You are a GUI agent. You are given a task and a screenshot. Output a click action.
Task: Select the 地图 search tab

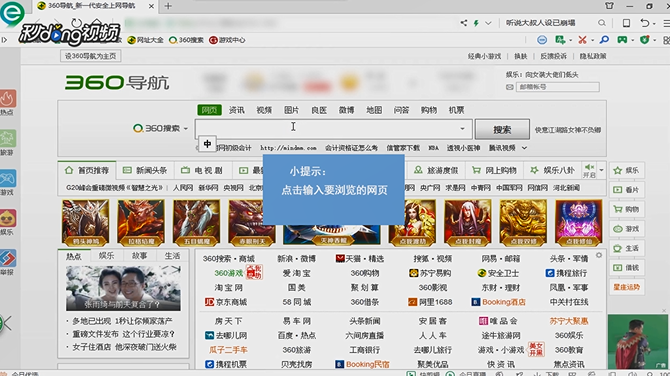[x=374, y=110]
